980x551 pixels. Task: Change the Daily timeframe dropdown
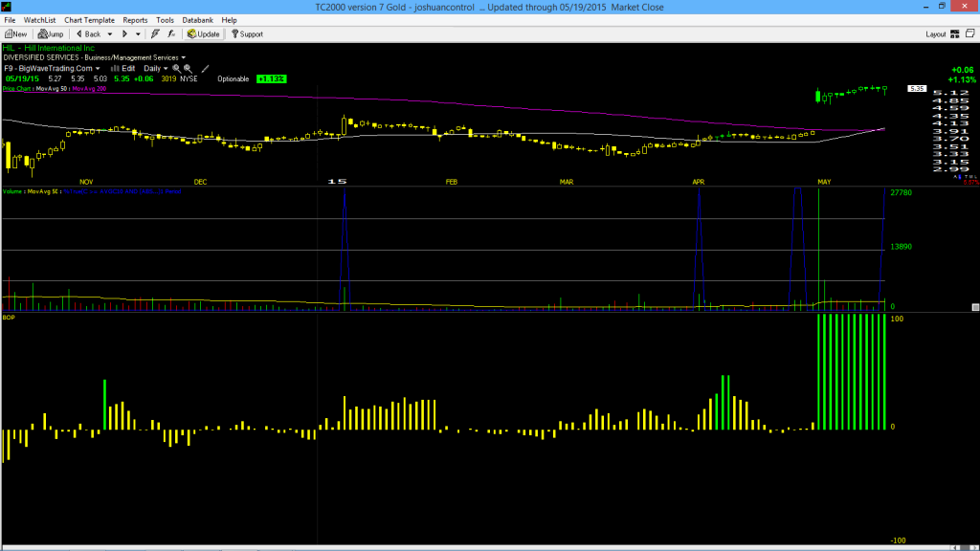(156, 69)
